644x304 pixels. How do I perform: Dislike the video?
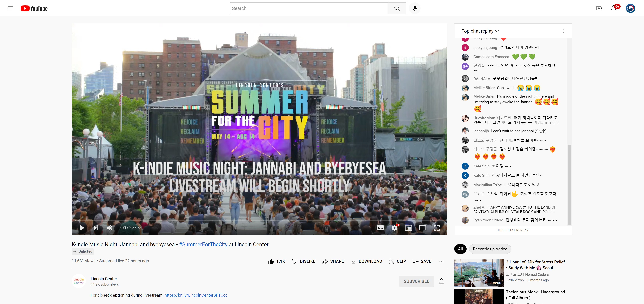304,261
